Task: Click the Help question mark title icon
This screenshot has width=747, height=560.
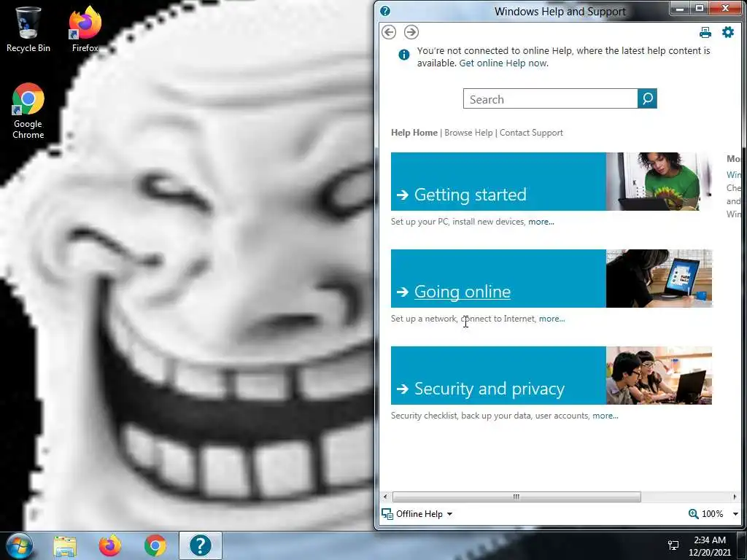Action: tap(385, 11)
